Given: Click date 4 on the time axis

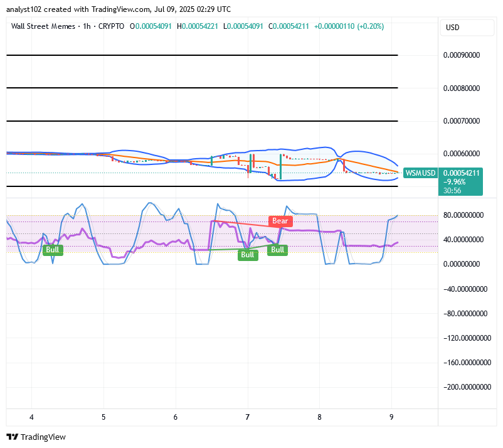Looking at the screenshot, I should pos(31,417).
